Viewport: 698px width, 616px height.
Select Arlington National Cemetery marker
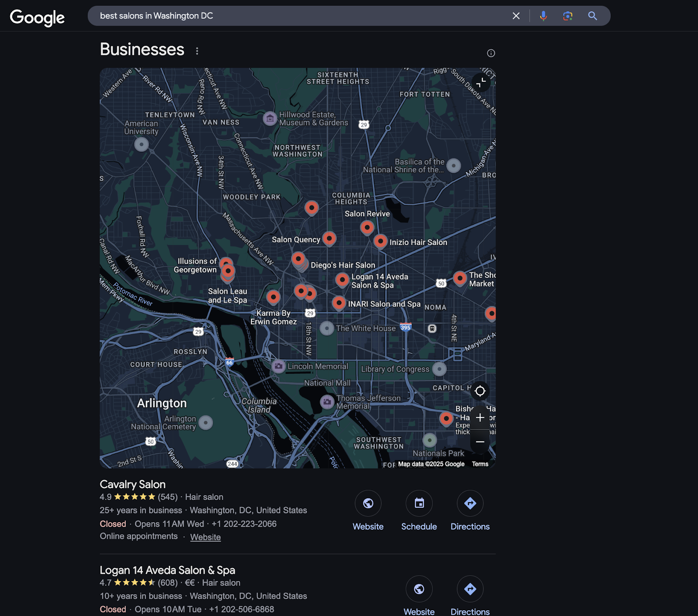pos(206,422)
